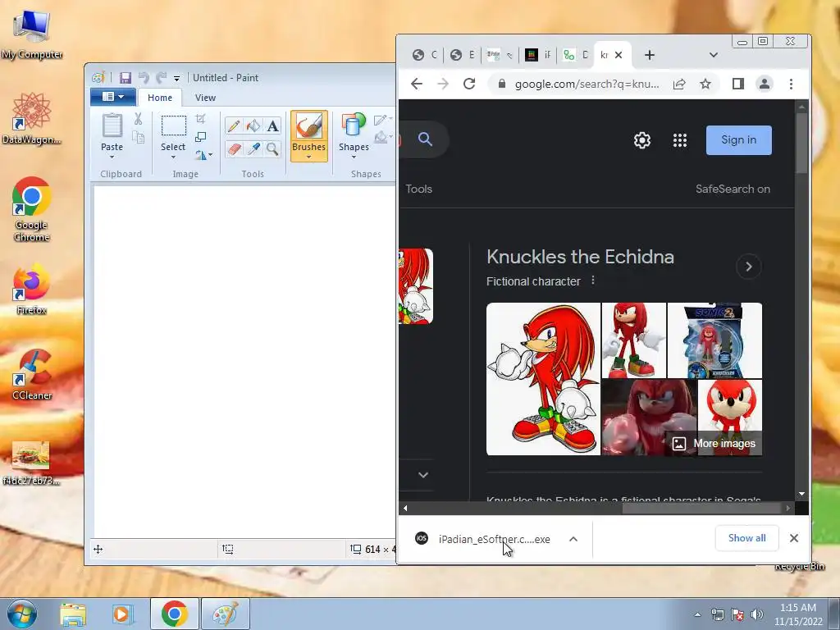Open the Shape outline dropdown in Paint

(383, 119)
